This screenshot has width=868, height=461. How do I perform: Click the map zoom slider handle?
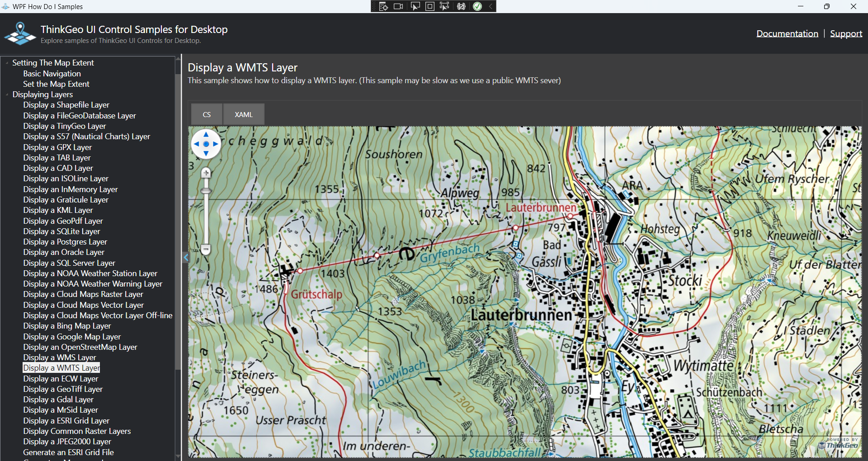[206, 191]
